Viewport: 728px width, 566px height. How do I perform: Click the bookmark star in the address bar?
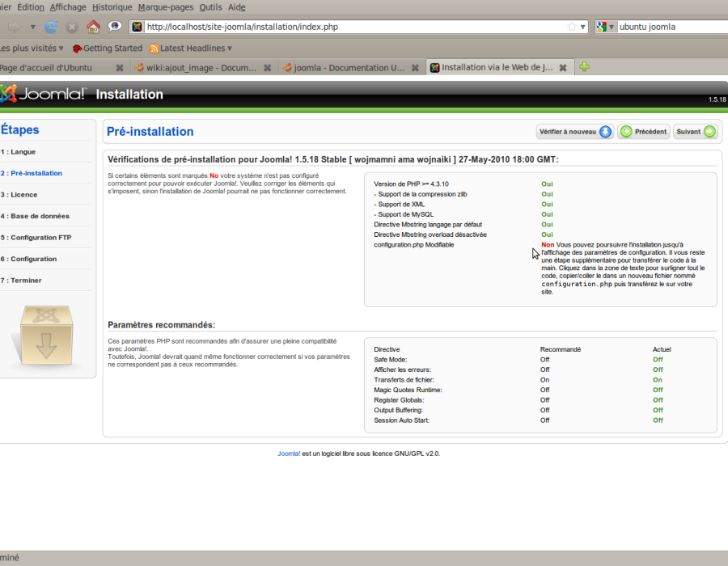pos(572,27)
